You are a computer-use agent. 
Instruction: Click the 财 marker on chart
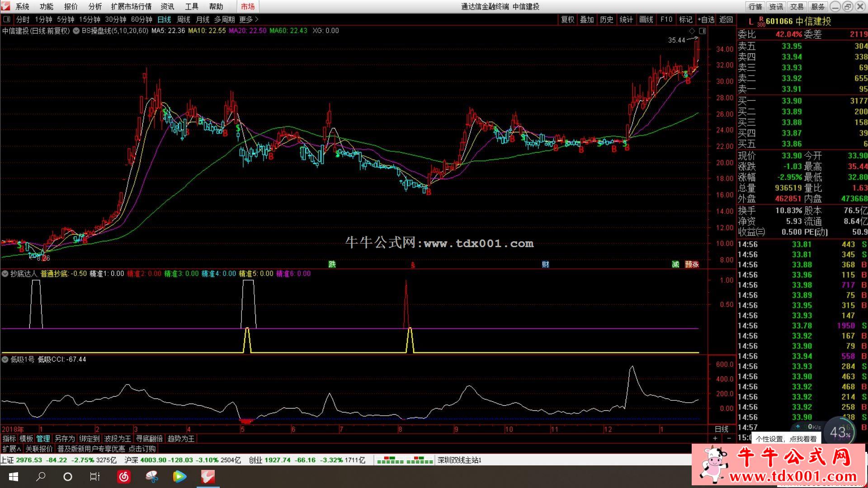(546, 264)
